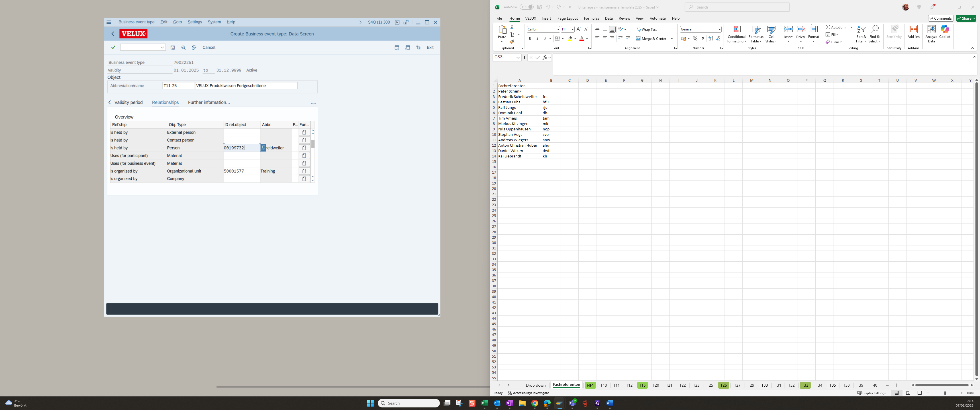
Task: Click the Format Painter brush icon
Action: coord(512,42)
